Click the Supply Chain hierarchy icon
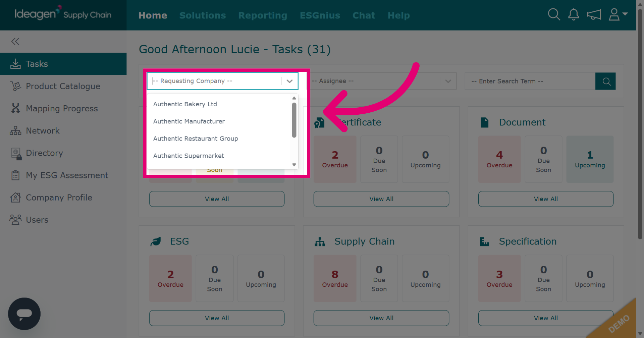Viewport: 644px width, 338px height. click(320, 242)
